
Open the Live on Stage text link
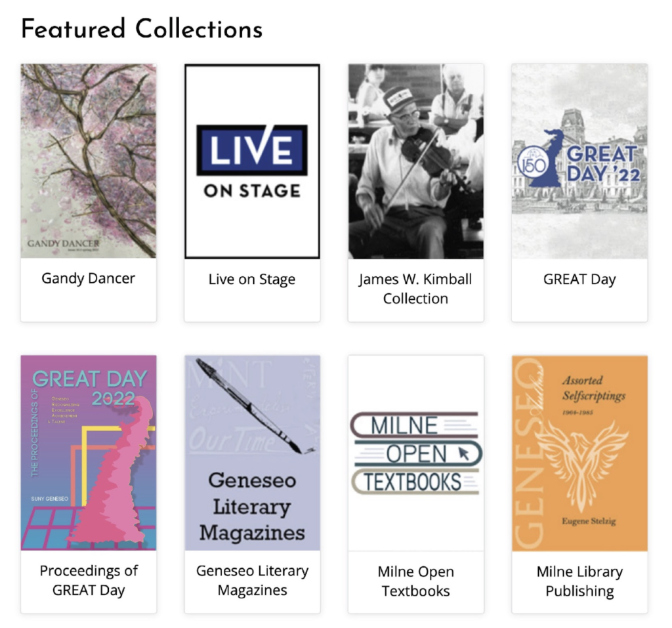[x=252, y=279]
